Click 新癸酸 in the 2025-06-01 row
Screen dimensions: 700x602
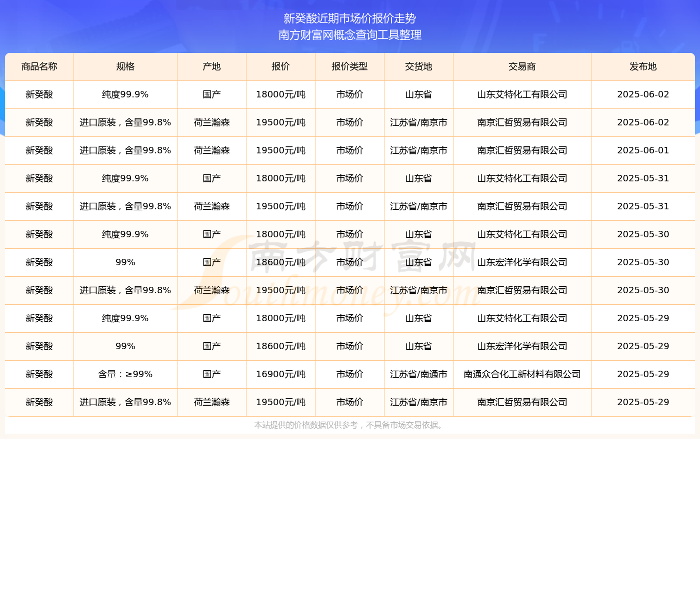click(39, 151)
